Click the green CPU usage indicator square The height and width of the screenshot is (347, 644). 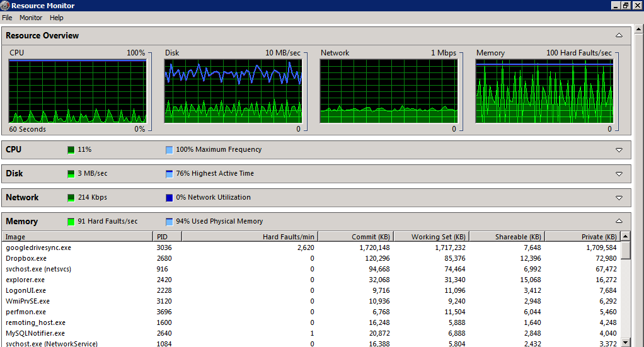71,150
